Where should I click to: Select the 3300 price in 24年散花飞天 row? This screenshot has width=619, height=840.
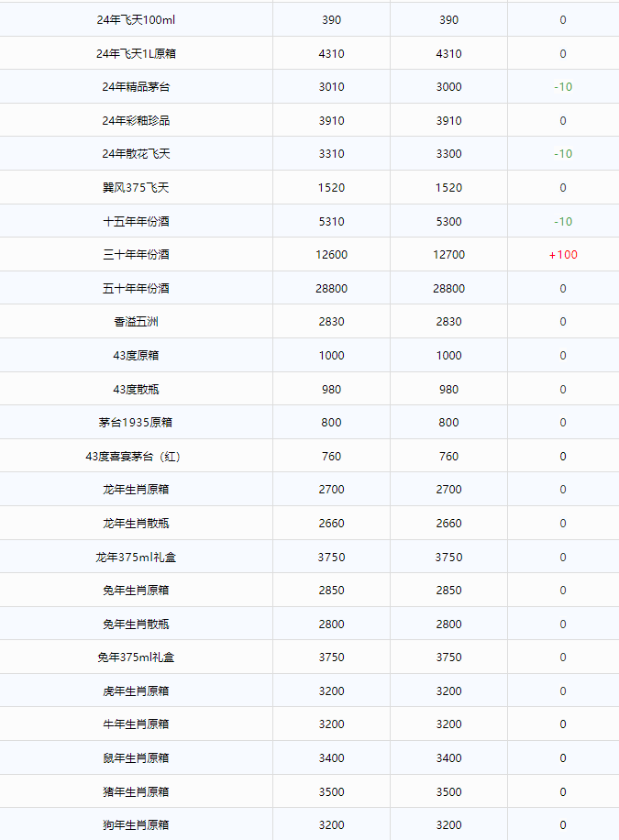pyautogui.click(x=448, y=154)
